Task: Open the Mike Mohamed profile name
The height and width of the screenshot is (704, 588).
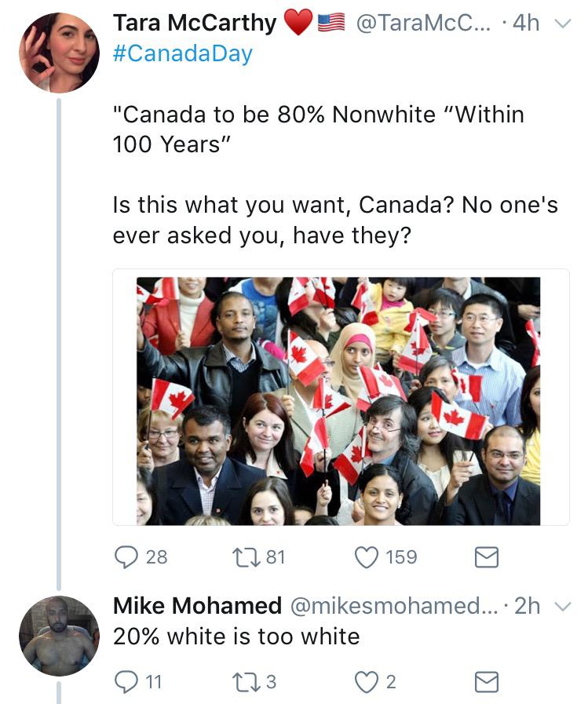Action: click(197, 606)
